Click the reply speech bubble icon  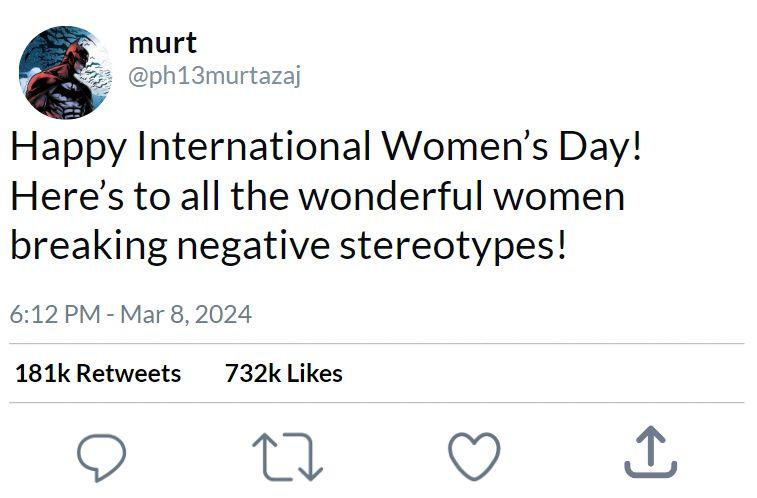click(101, 458)
